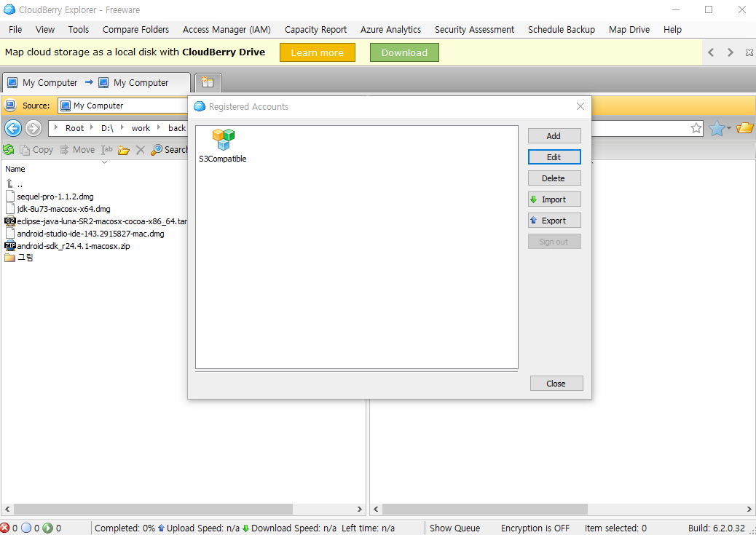
Task: Click the Delete account button
Action: [554, 178]
